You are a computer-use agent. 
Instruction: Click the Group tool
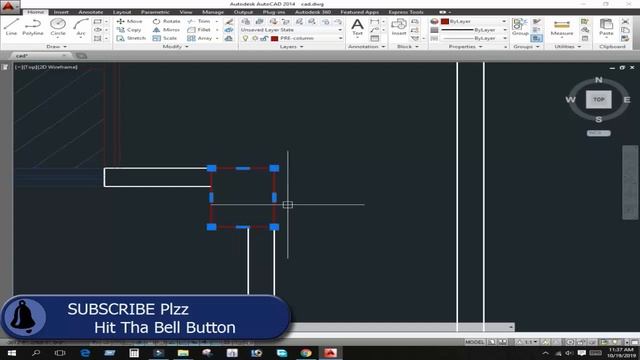click(x=520, y=27)
